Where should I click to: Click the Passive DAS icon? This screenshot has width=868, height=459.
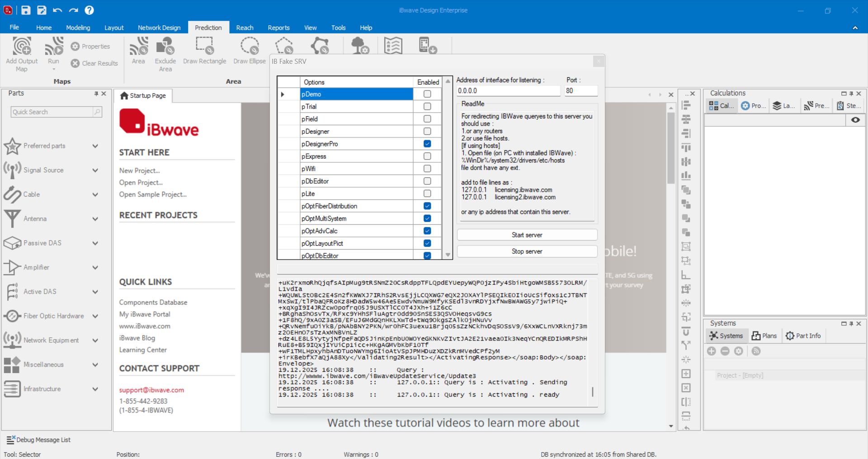click(12, 243)
